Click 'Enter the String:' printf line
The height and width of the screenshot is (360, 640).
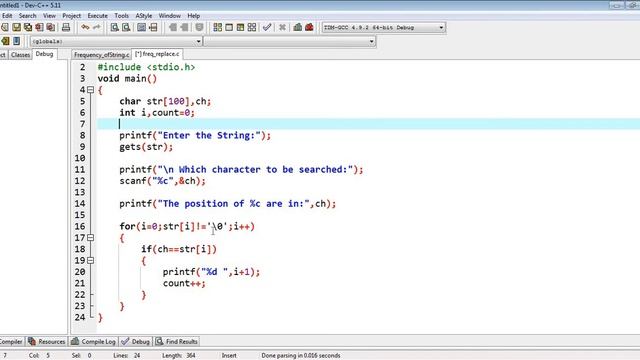pyautogui.click(x=195, y=135)
